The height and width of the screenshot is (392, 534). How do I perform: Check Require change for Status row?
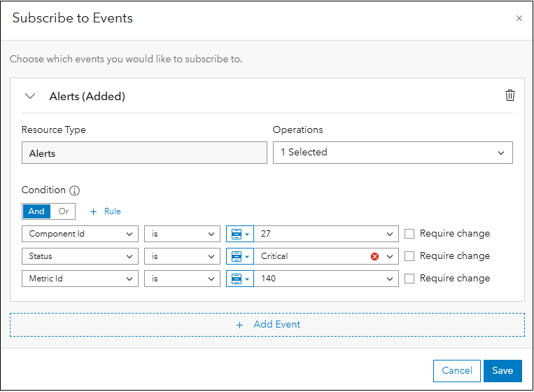(410, 256)
